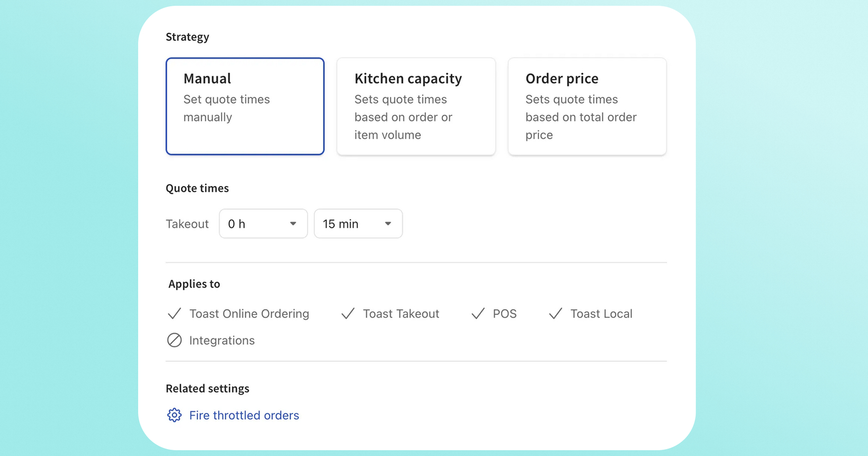
Task: Click the checkmark icon for Toast Online Ordering
Action: tap(174, 314)
